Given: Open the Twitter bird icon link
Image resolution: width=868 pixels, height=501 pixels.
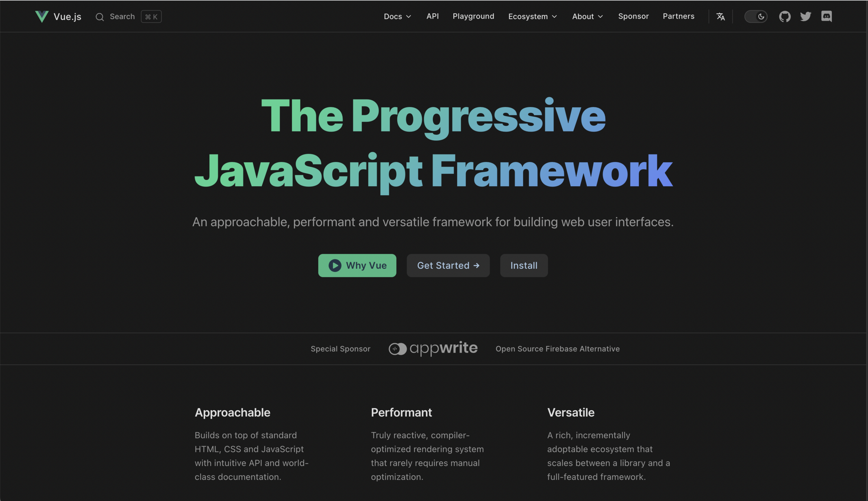Looking at the screenshot, I should (805, 16).
